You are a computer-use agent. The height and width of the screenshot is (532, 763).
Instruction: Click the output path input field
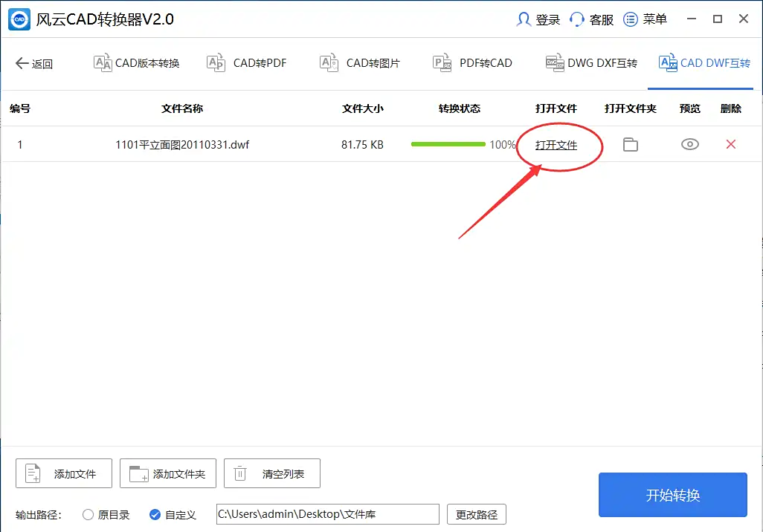point(327,513)
